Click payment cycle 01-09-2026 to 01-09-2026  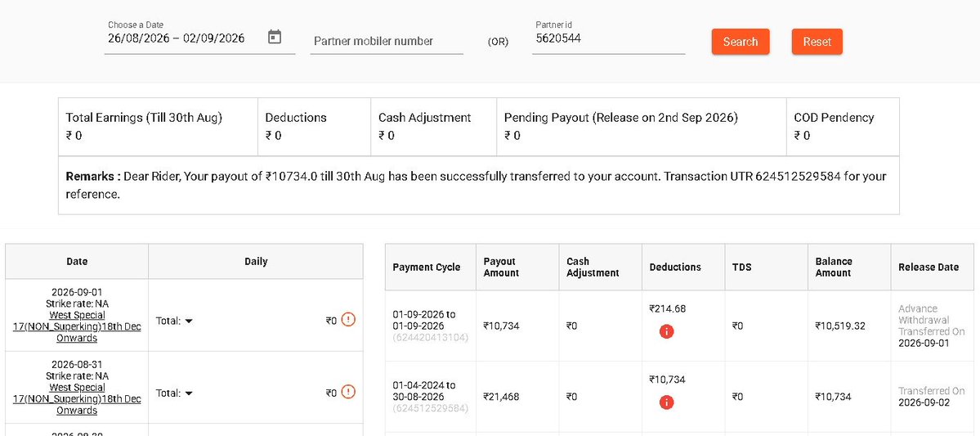[423, 321]
